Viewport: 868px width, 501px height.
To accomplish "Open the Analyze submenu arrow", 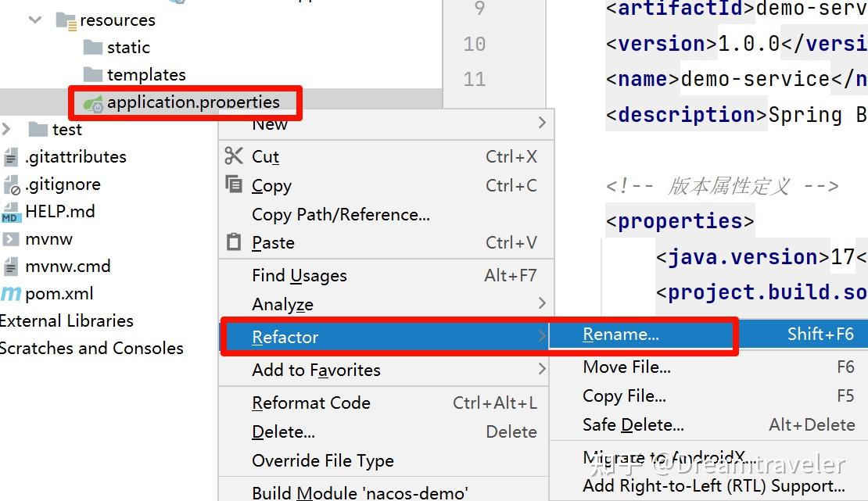I will tap(542, 303).
